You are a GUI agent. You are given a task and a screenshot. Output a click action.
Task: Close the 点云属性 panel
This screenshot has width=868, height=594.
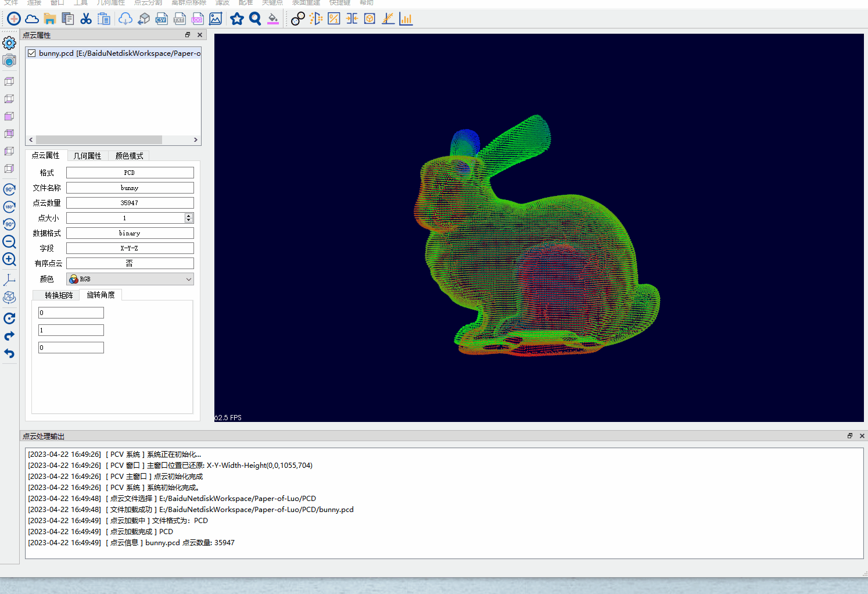pyautogui.click(x=200, y=35)
